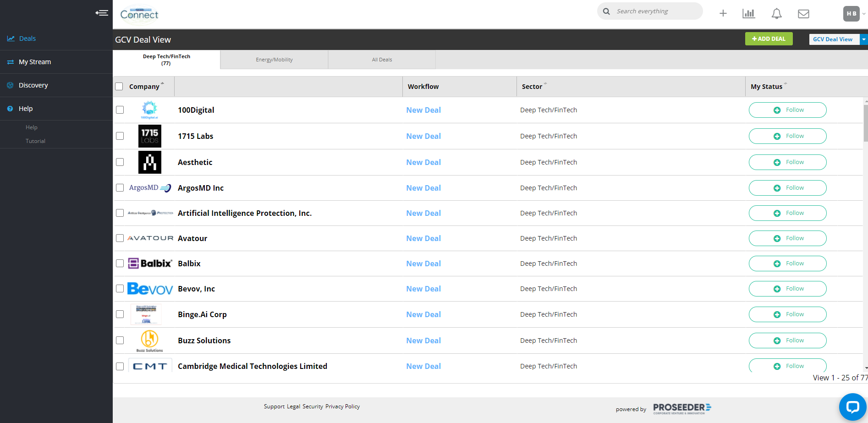The image size is (868, 423).
Task: Click the 1715 Labs company logo
Action: click(x=149, y=136)
